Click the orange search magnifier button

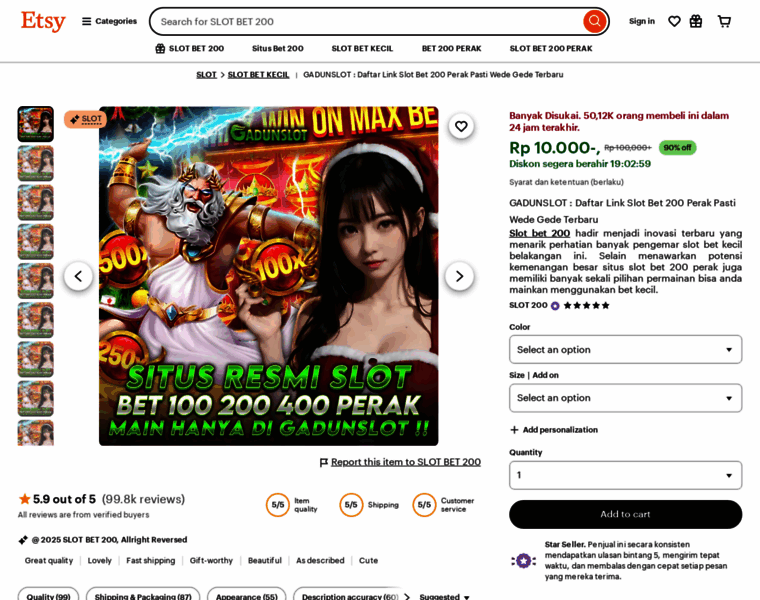[594, 21]
